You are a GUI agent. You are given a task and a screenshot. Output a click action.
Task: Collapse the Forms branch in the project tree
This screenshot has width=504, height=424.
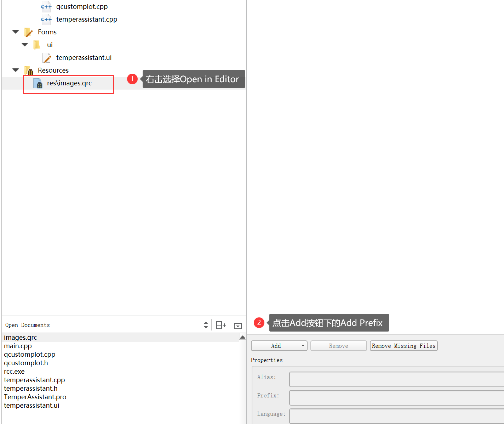(15, 32)
